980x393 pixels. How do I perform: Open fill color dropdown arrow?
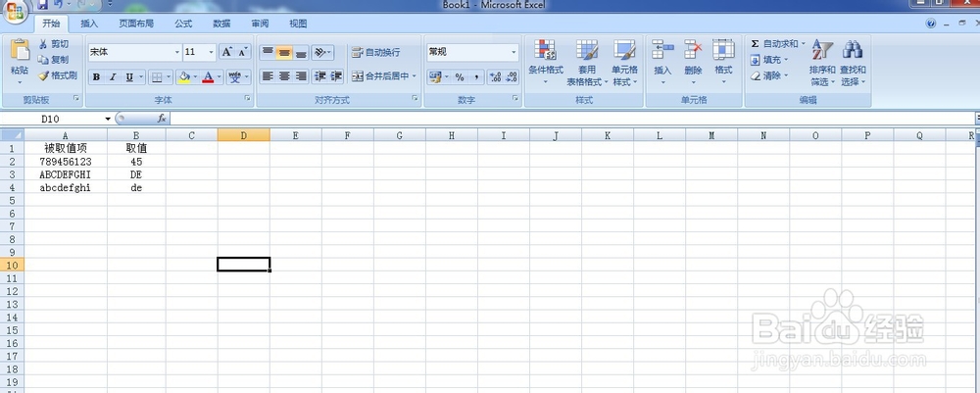pyautogui.click(x=195, y=77)
